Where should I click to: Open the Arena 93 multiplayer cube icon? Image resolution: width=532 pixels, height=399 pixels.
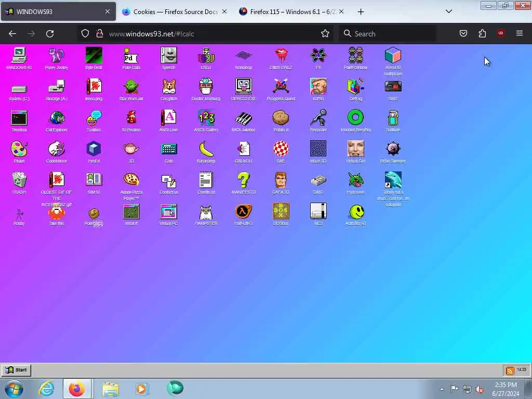pyautogui.click(x=393, y=55)
